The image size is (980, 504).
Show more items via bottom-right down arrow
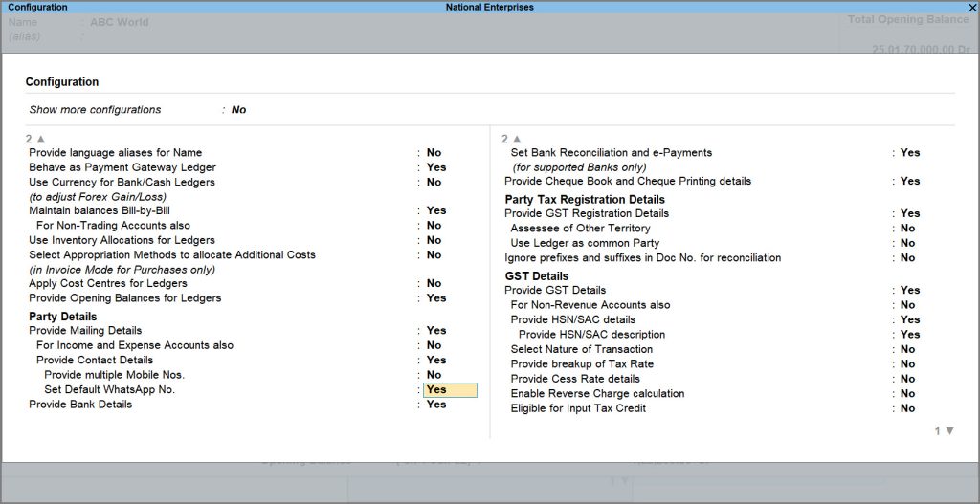pos(950,431)
